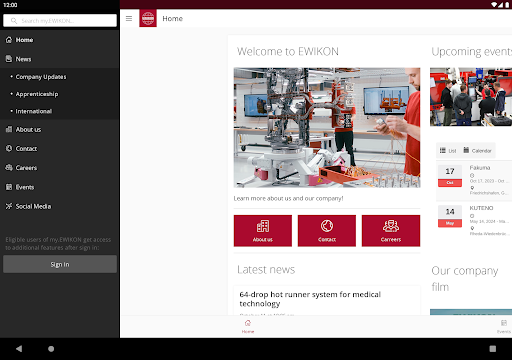Select the Home tab in the bottom bar
The image size is (512, 360).
(x=248, y=327)
